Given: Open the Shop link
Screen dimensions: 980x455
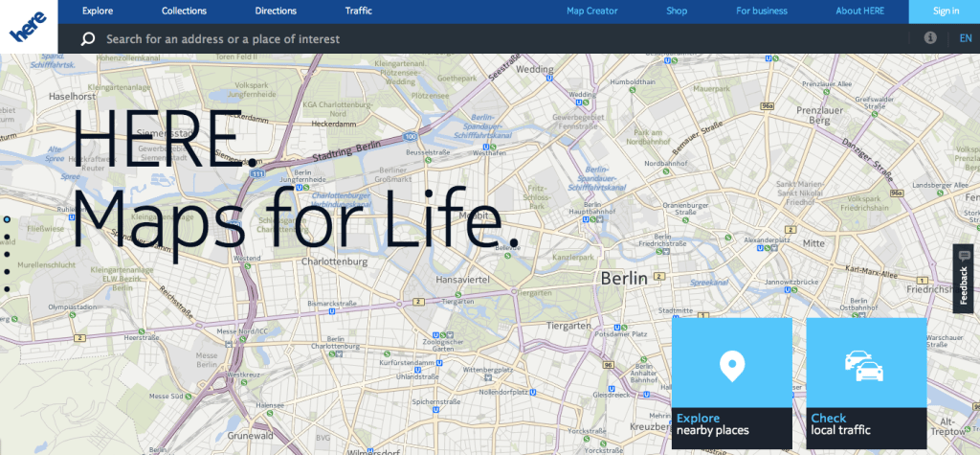Looking at the screenshot, I should 677,11.
